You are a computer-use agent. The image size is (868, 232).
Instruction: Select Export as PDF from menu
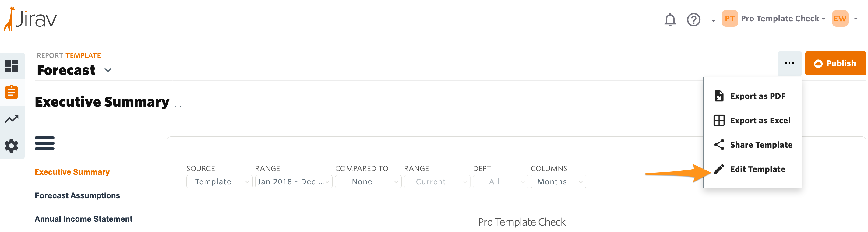(x=757, y=96)
